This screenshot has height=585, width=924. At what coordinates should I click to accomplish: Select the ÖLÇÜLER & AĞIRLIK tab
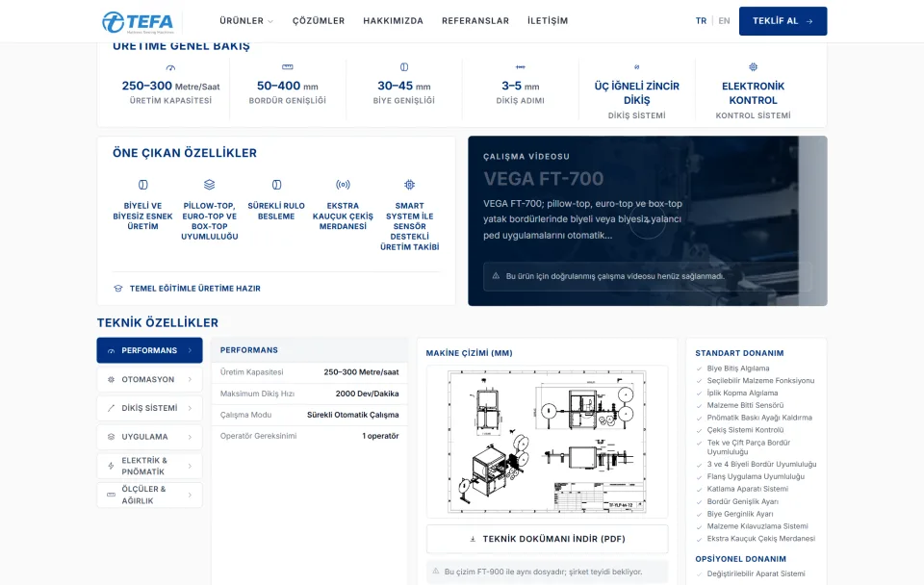coord(150,495)
